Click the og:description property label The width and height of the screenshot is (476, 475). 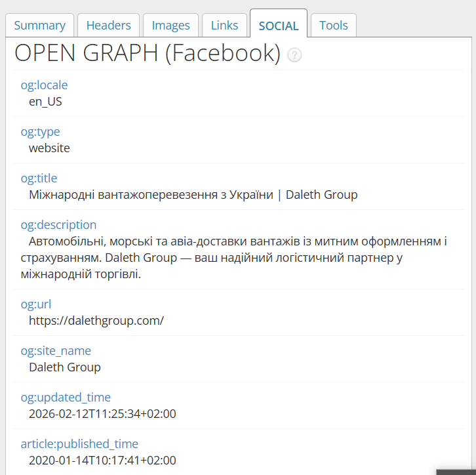58,225
